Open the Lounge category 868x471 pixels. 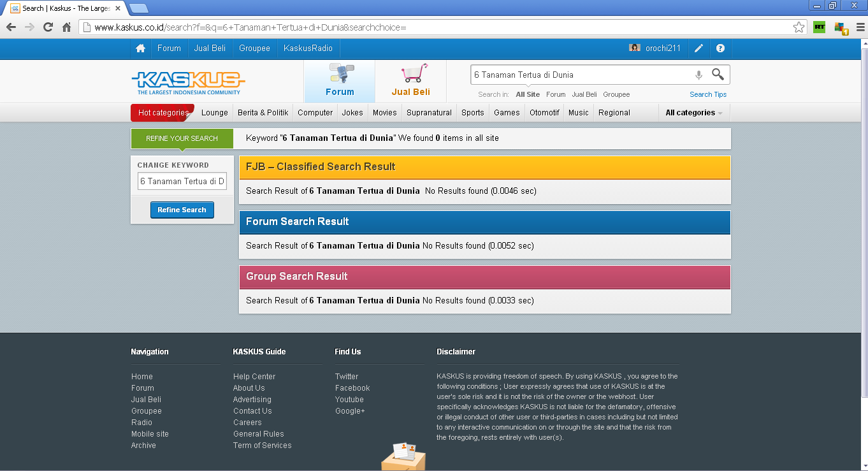pyautogui.click(x=215, y=113)
